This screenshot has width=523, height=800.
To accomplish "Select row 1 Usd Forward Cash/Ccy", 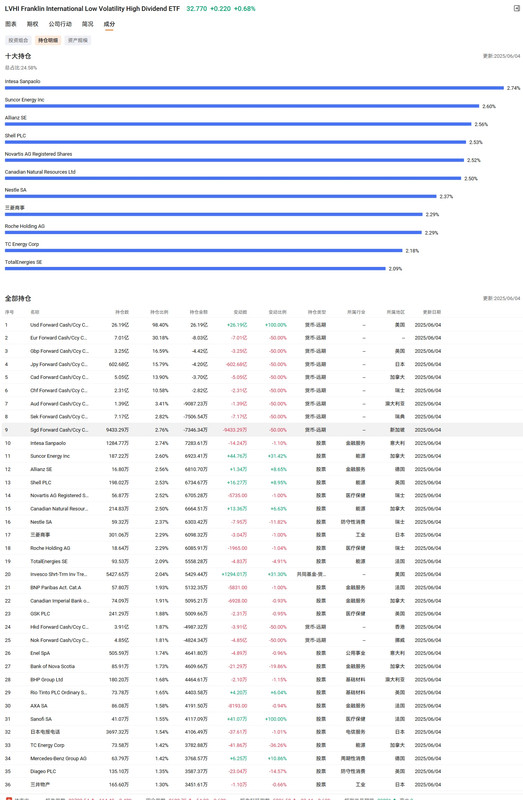I will point(261,325).
